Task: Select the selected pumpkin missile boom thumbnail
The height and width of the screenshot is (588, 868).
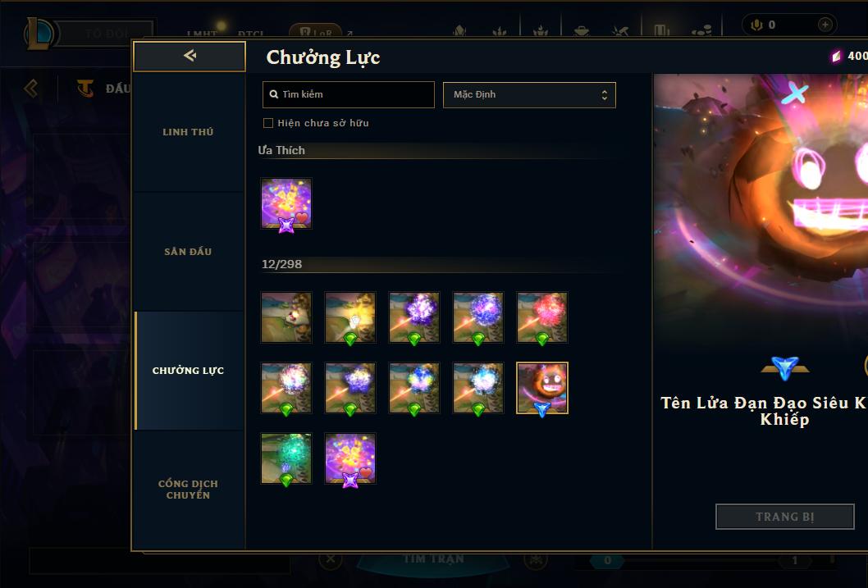Action: [542, 388]
